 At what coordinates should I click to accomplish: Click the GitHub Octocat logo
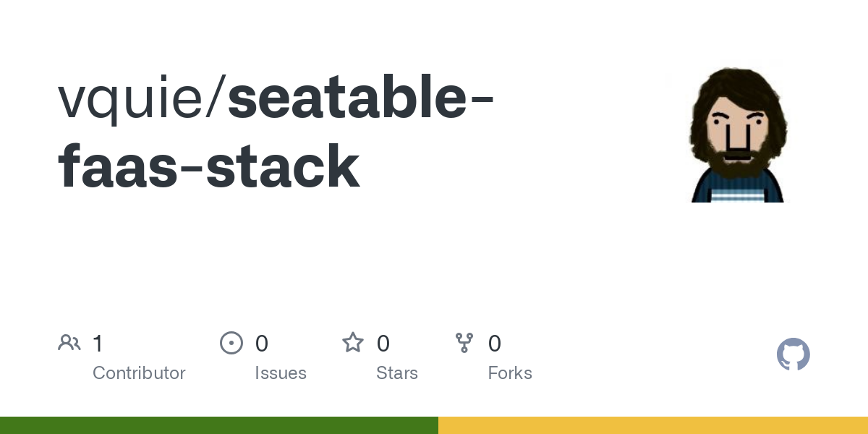793,354
